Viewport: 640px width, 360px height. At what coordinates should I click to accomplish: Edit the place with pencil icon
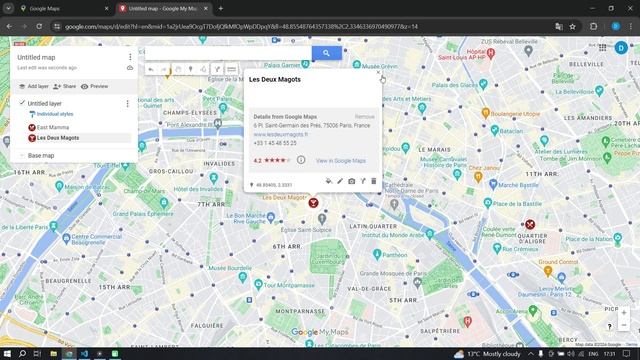click(340, 181)
